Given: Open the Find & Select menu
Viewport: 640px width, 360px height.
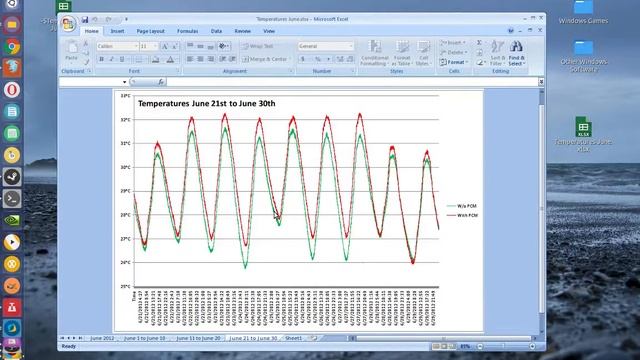Looking at the screenshot, I should coord(516,53).
